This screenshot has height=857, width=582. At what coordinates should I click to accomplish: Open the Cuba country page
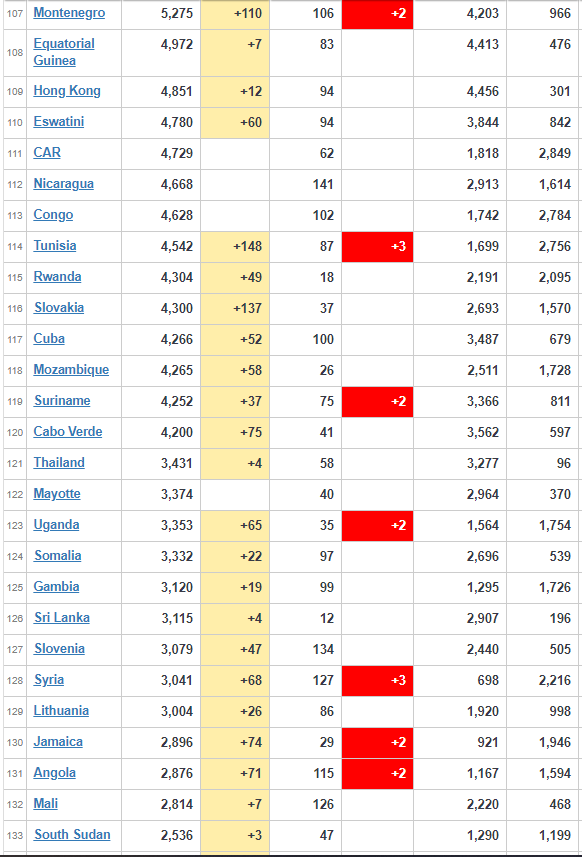[x=49, y=339]
